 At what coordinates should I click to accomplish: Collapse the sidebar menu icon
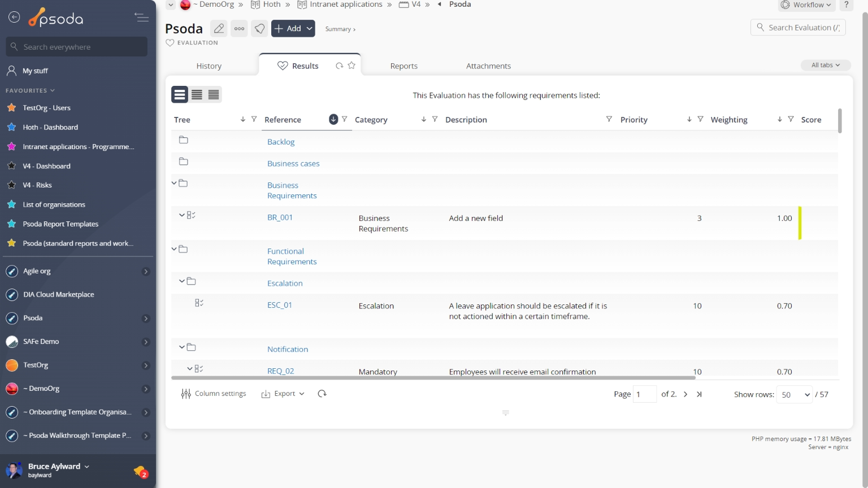click(142, 18)
